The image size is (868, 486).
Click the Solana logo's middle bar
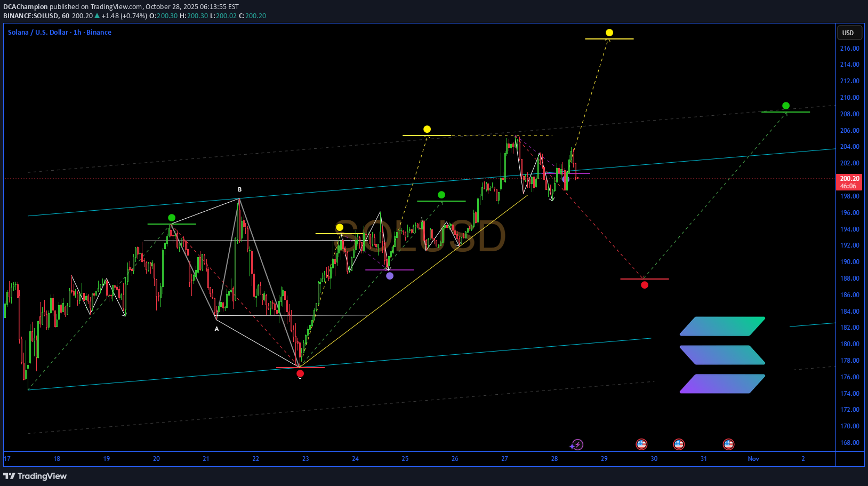(x=722, y=355)
